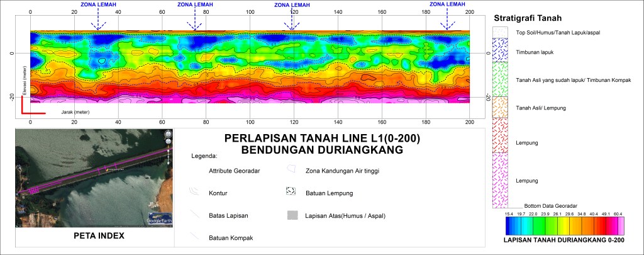Click the 60.4 color scale value
Screen dimensions: 644x255
(x=618, y=214)
